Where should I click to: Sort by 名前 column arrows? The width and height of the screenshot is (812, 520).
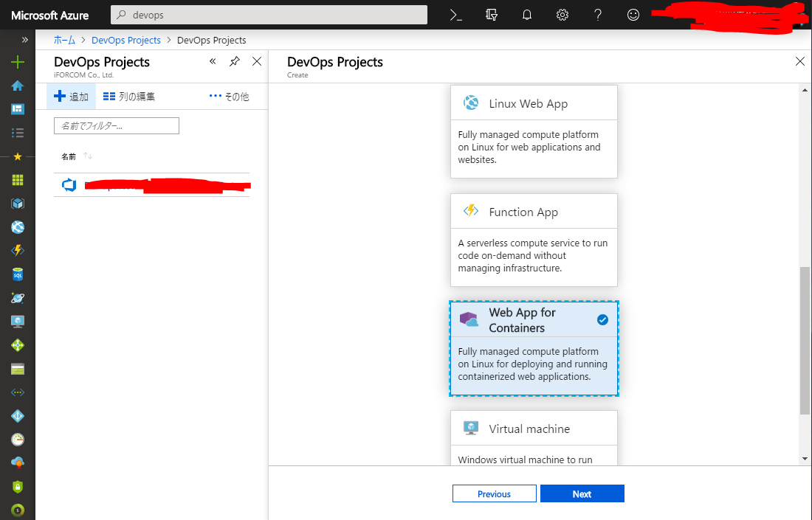pyautogui.click(x=88, y=156)
